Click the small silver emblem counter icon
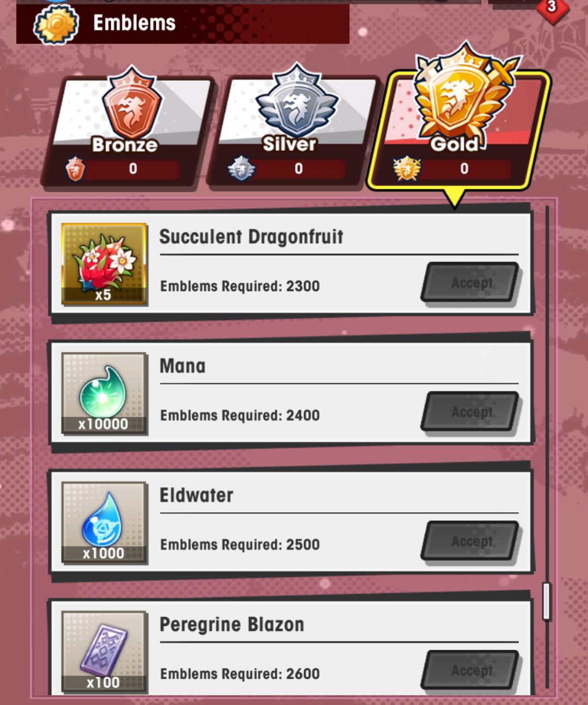This screenshot has height=705, width=588. coord(241,169)
